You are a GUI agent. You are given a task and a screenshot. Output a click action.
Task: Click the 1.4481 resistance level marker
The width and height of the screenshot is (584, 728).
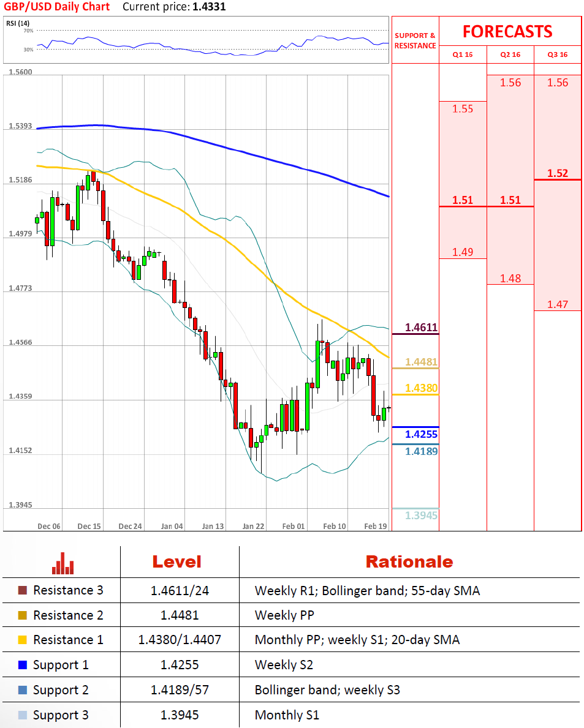coord(421,362)
